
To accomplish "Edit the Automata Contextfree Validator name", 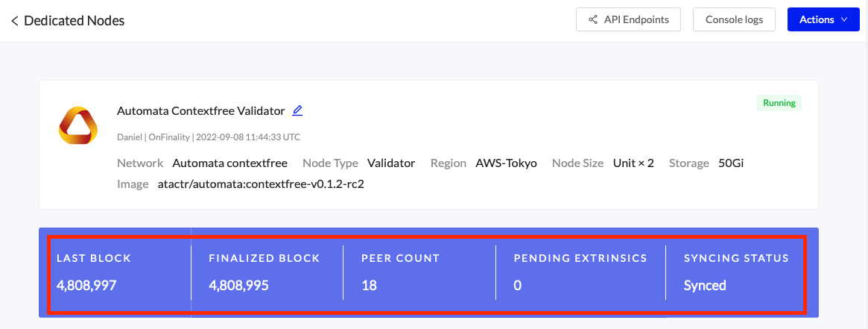I will (x=297, y=110).
